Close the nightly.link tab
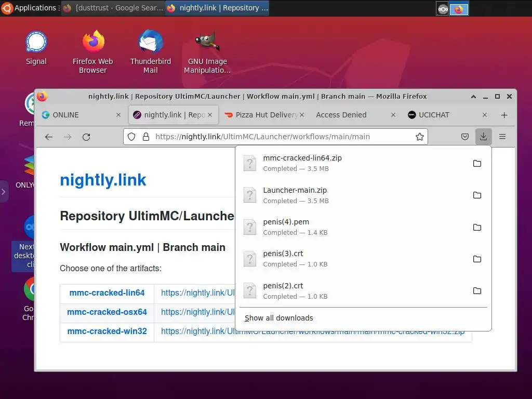532x399 pixels. tap(210, 115)
